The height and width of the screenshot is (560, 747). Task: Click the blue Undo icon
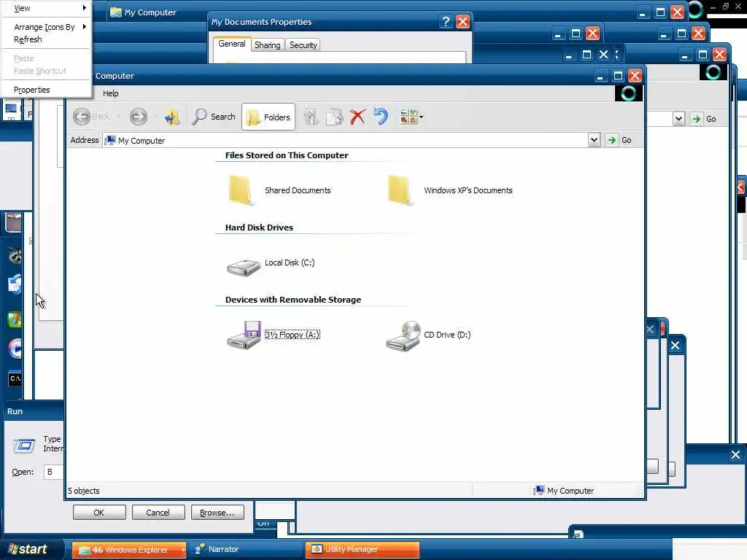coord(381,117)
